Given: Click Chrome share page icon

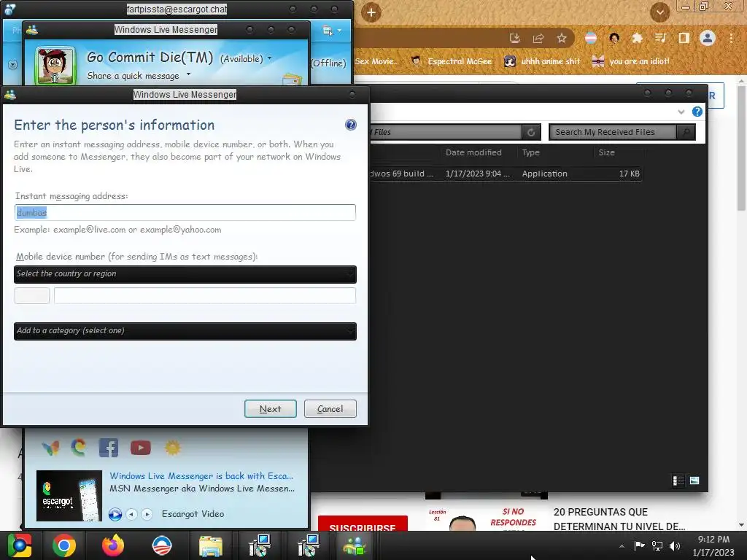Looking at the screenshot, I should tap(538, 38).
